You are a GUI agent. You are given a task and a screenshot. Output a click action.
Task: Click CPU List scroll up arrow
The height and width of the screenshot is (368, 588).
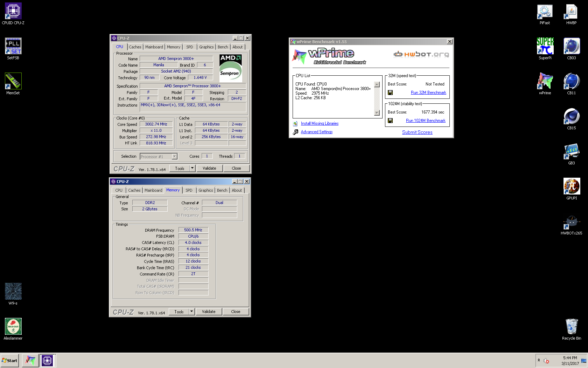point(377,84)
